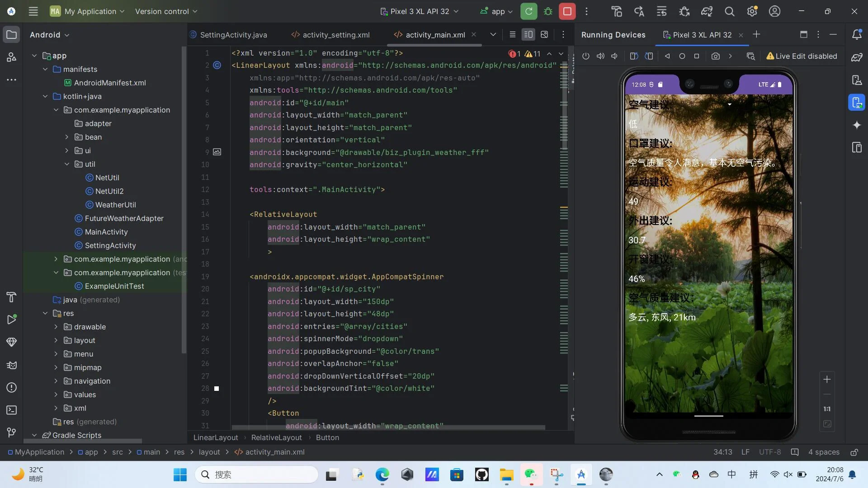Stop the running app

567,11
